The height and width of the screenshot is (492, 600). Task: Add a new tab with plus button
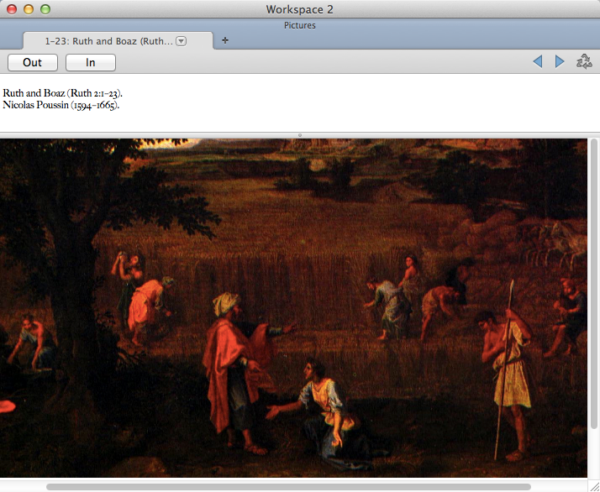225,40
